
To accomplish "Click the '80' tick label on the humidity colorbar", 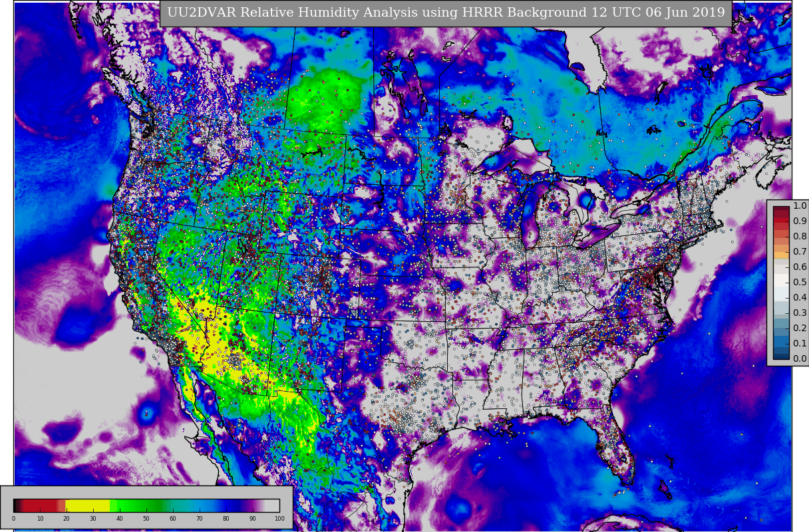I will (226, 518).
